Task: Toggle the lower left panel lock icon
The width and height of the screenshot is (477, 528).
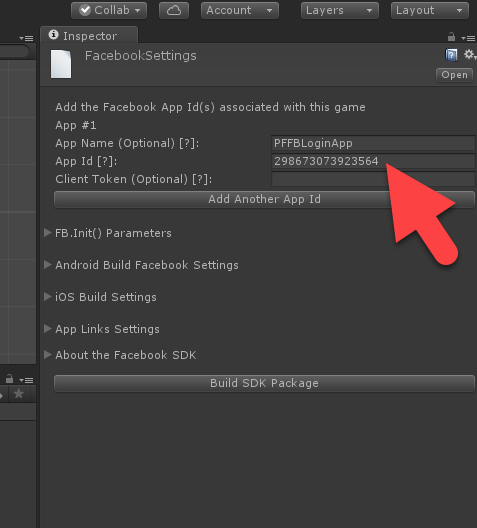Action: tap(9, 379)
